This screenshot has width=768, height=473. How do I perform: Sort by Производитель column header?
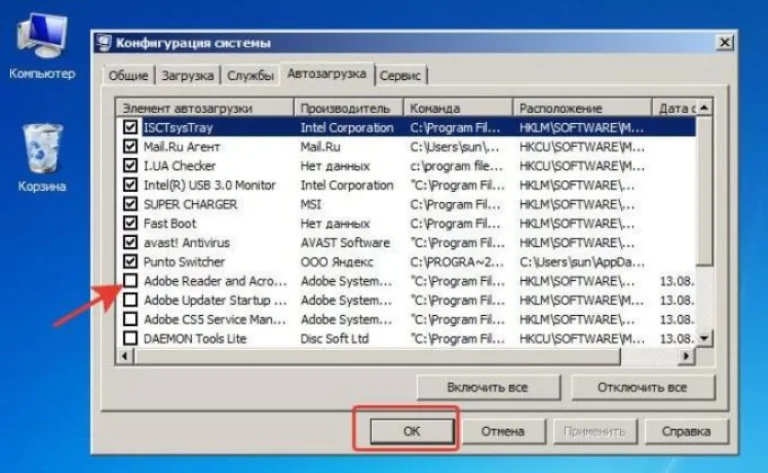pos(348,108)
